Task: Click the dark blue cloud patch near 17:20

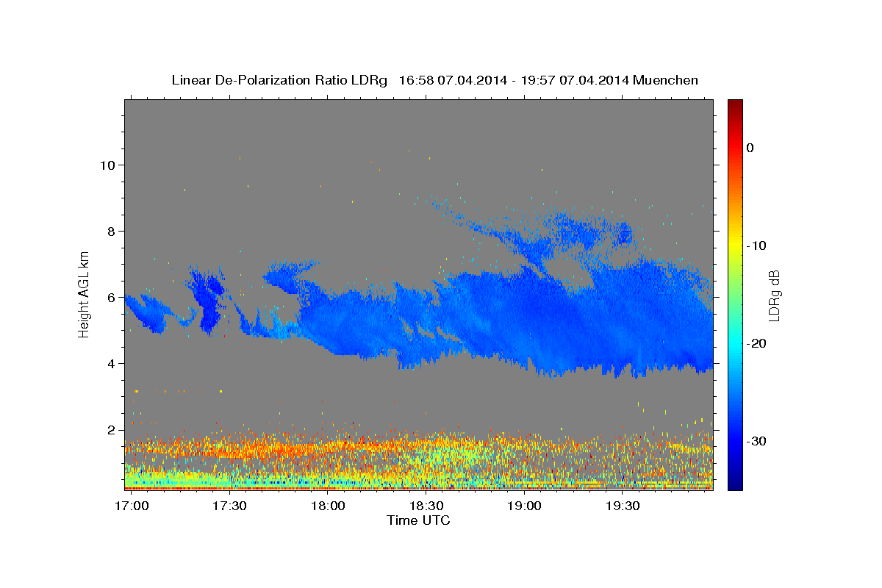Action: pos(208,303)
